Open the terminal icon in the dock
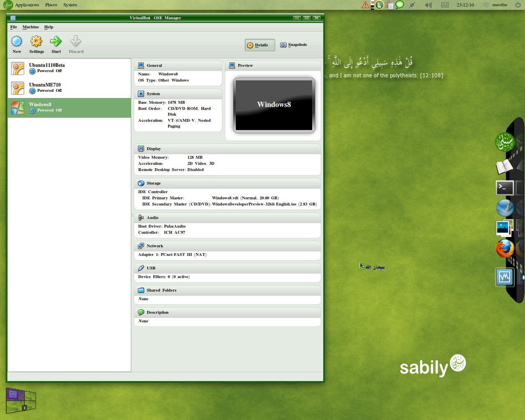The height and width of the screenshot is (420, 525). tap(504, 187)
